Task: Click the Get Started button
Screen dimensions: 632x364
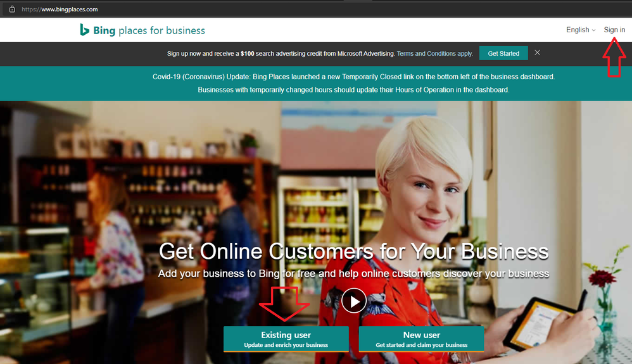Action: [503, 53]
